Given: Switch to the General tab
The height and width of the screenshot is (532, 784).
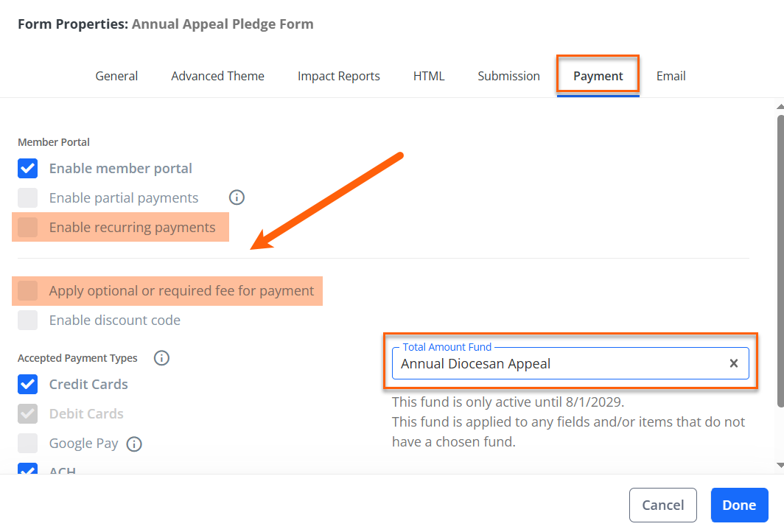Looking at the screenshot, I should [x=116, y=76].
